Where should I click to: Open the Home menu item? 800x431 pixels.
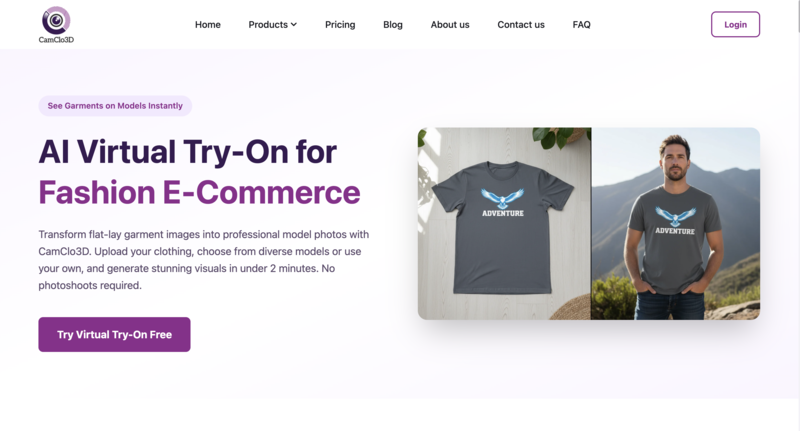click(x=208, y=24)
